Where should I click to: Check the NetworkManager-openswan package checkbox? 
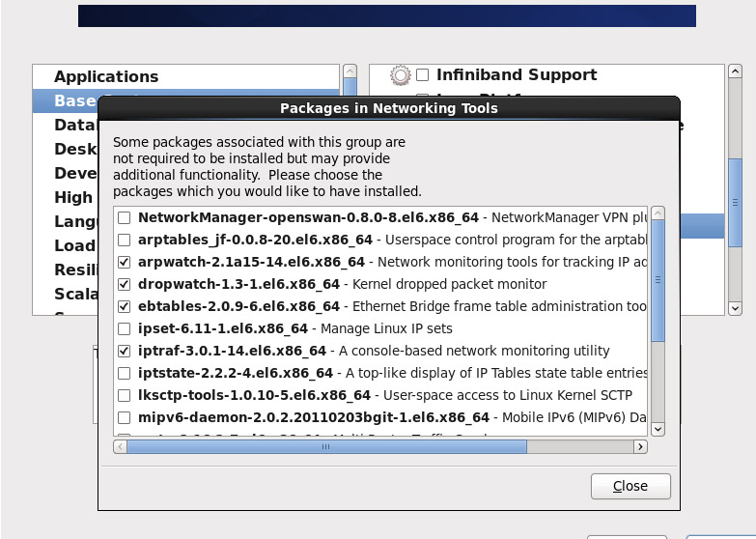[x=125, y=217]
